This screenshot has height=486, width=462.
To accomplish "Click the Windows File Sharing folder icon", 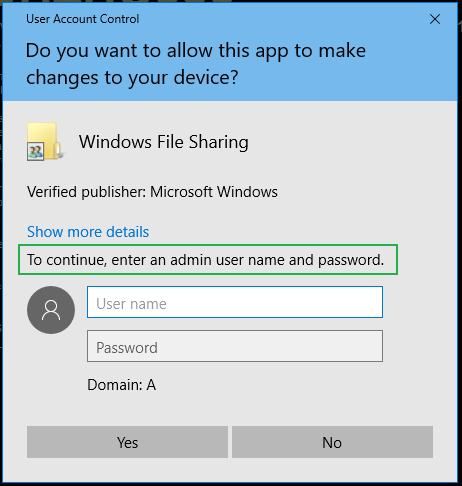I will 45,141.
